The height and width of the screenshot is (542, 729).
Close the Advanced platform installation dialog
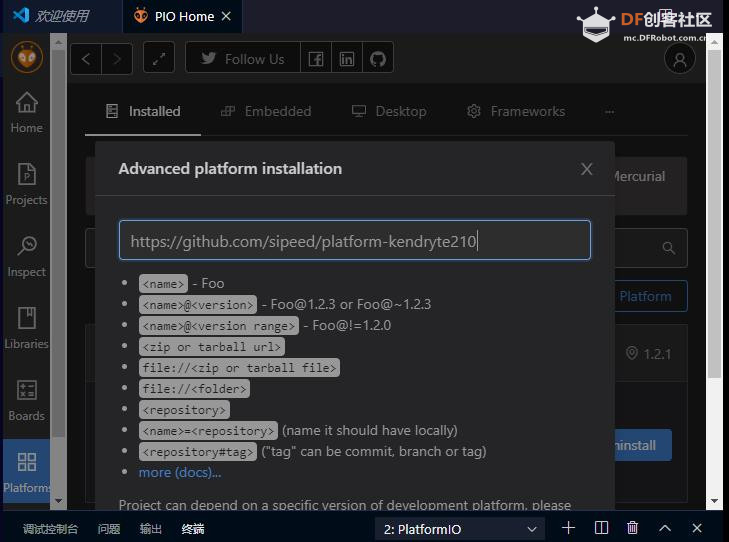[x=587, y=169]
